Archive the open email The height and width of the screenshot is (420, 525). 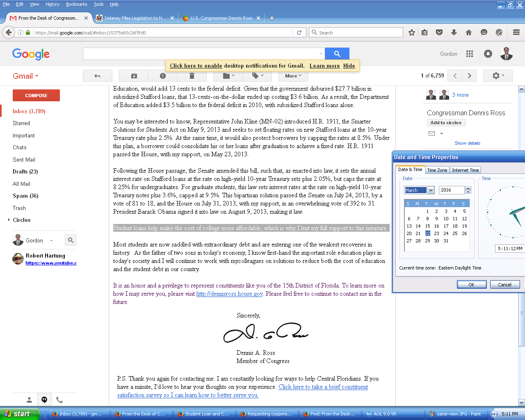click(134, 76)
